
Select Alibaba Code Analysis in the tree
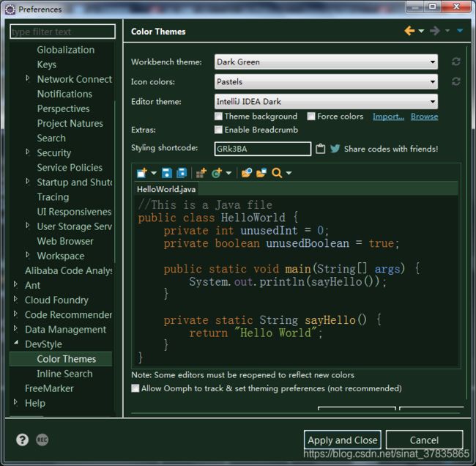pyautogui.click(x=69, y=270)
